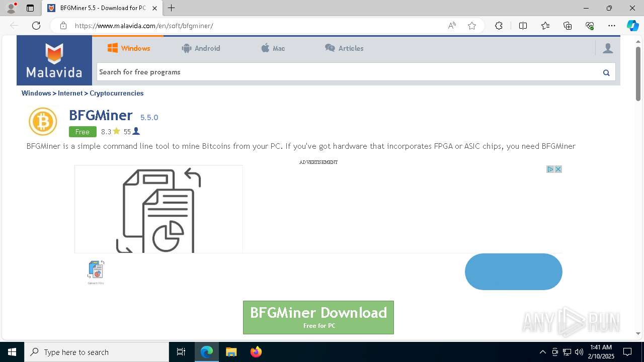Open the notifications center icon

point(627,352)
